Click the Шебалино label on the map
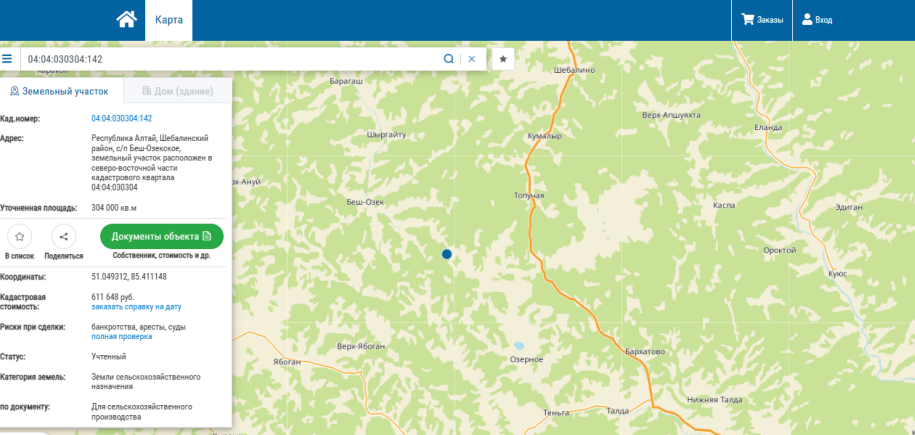Screen dimensions: 915x435 [574, 71]
